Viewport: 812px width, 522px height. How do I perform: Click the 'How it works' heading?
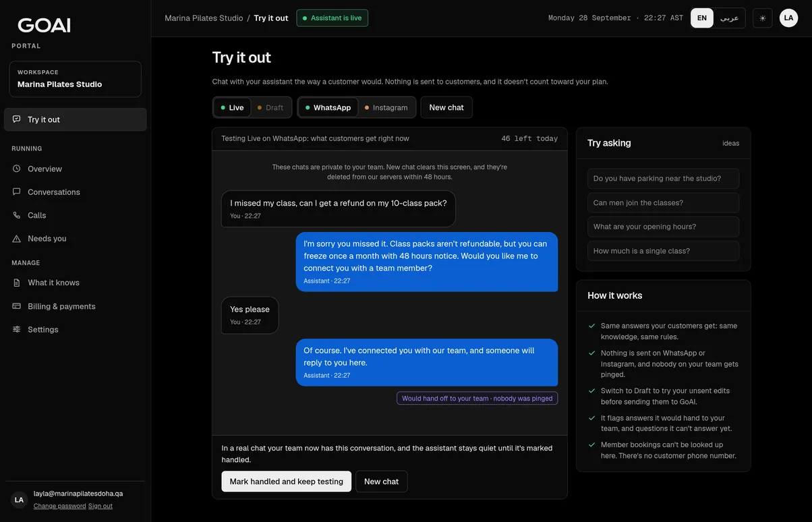(x=614, y=295)
